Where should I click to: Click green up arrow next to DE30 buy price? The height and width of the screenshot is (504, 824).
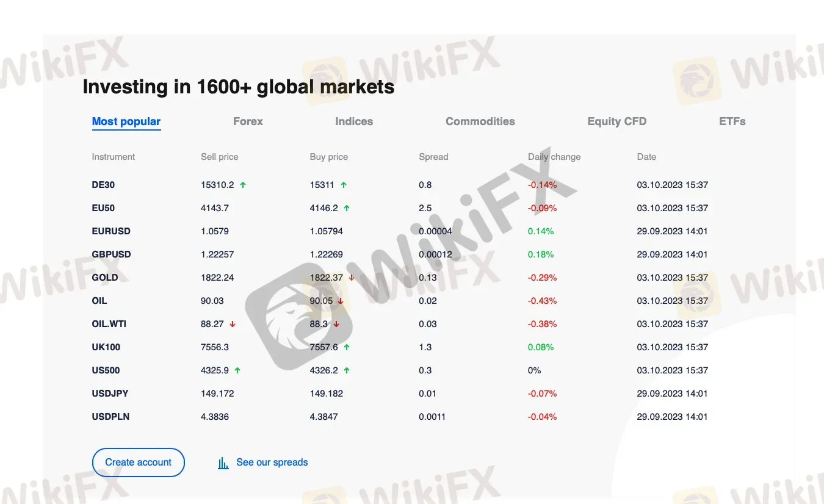344,185
